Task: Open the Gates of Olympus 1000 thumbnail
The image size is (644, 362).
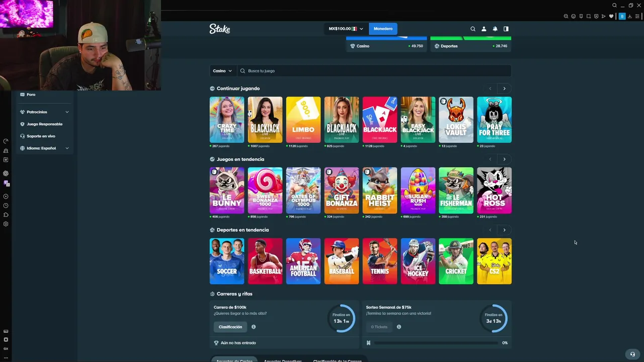Action: click(303, 191)
